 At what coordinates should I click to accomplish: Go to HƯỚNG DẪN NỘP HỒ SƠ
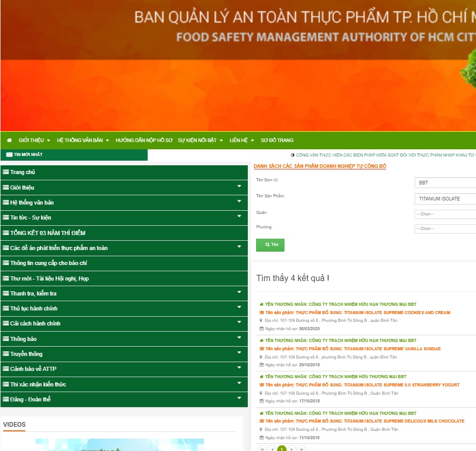(144, 141)
